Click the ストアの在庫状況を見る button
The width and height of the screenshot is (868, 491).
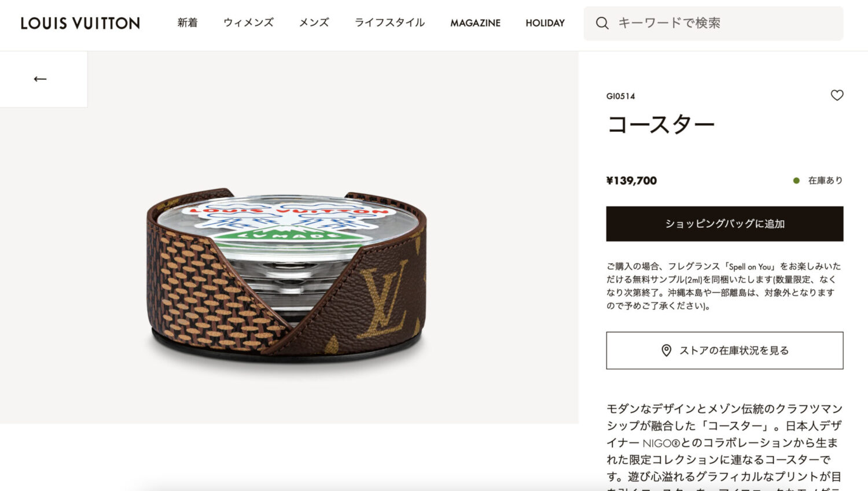(x=724, y=350)
